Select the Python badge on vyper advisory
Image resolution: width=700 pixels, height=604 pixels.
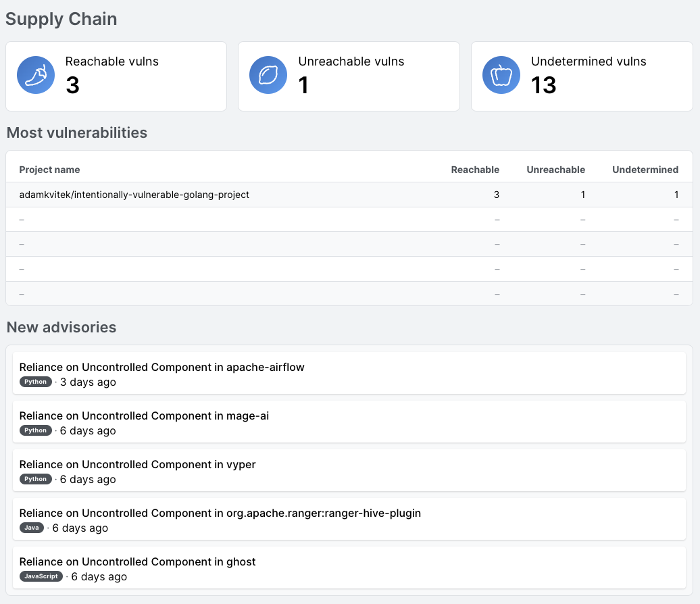[36, 479]
